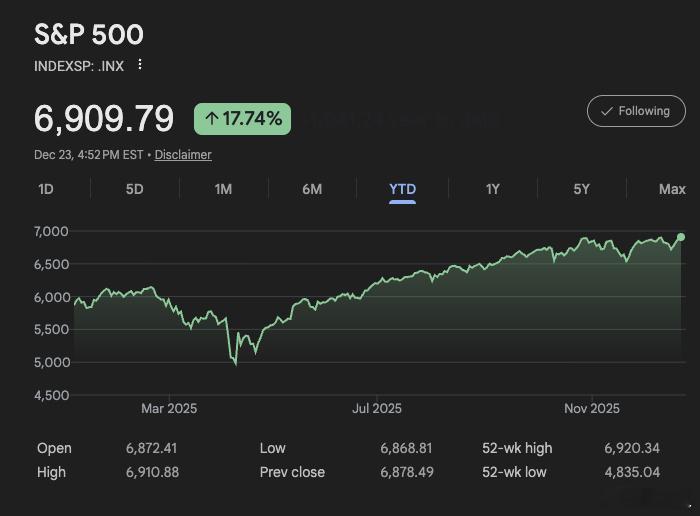Image resolution: width=700 pixels, height=516 pixels.
Task: Click the Prev close value 6,878.49
Action: (x=407, y=472)
